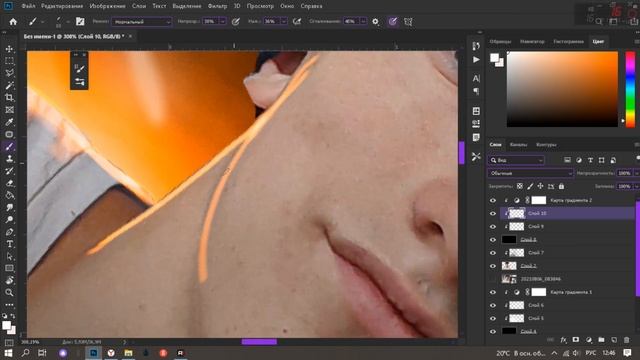Image resolution: width=640 pixels, height=360 pixels.
Task: Click the Add layer style fx icon
Action: coord(564,340)
